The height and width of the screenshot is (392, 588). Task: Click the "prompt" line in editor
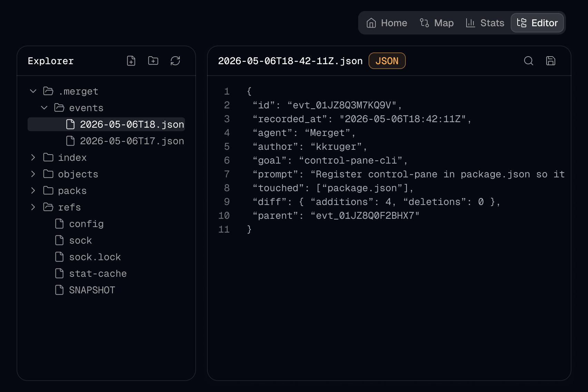click(409, 174)
